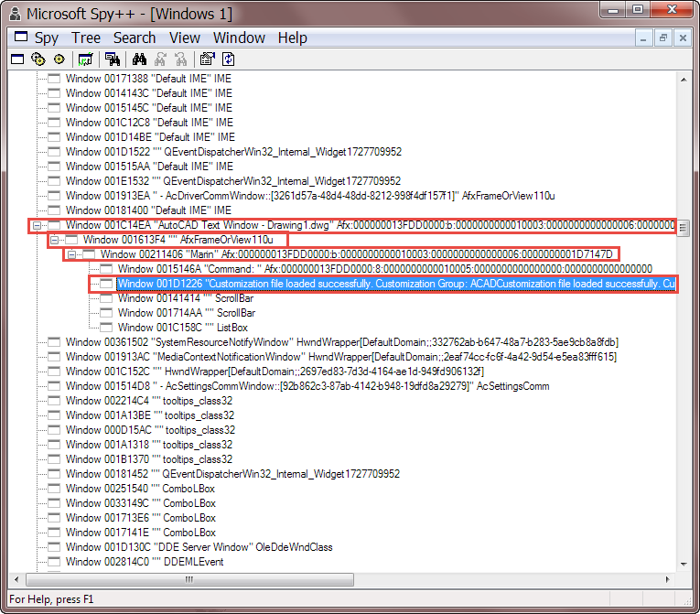Image resolution: width=700 pixels, height=614 pixels.
Task: Click the vertical scrollbar thumb
Action: 683,228
